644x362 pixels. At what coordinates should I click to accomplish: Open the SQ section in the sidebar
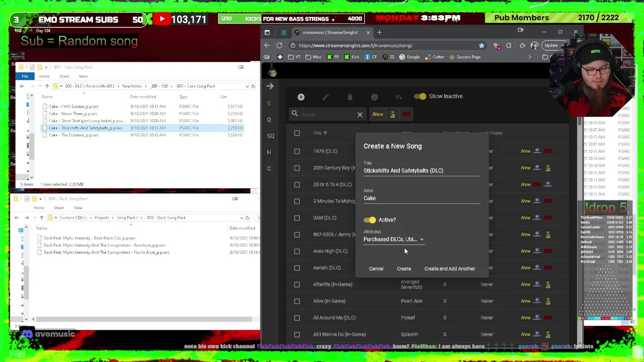(x=270, y=136)
